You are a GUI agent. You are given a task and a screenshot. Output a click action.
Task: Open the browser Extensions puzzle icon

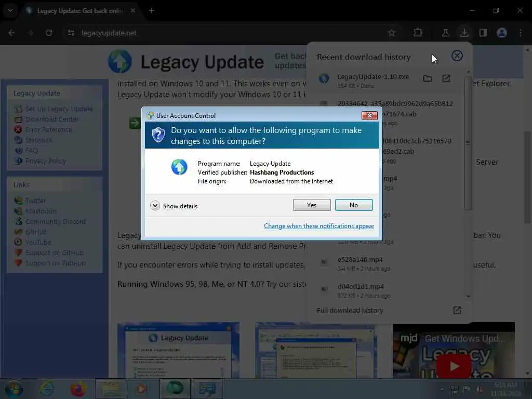pyautogui.click(x=418, y=33)
